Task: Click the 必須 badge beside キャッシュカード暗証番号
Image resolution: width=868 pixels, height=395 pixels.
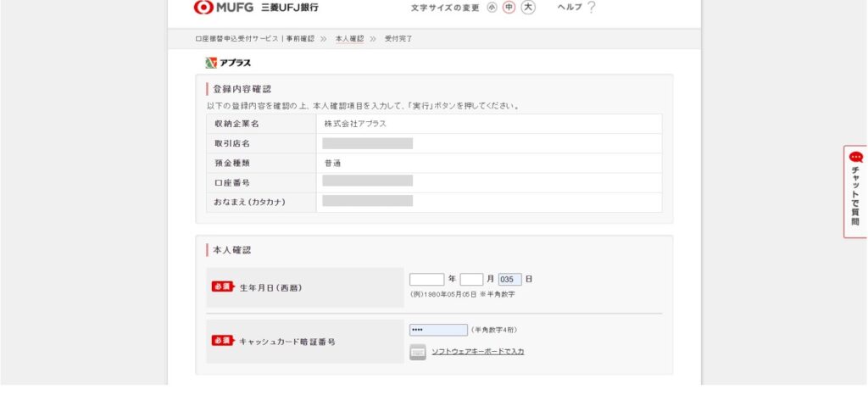Action: coord(223,341)
